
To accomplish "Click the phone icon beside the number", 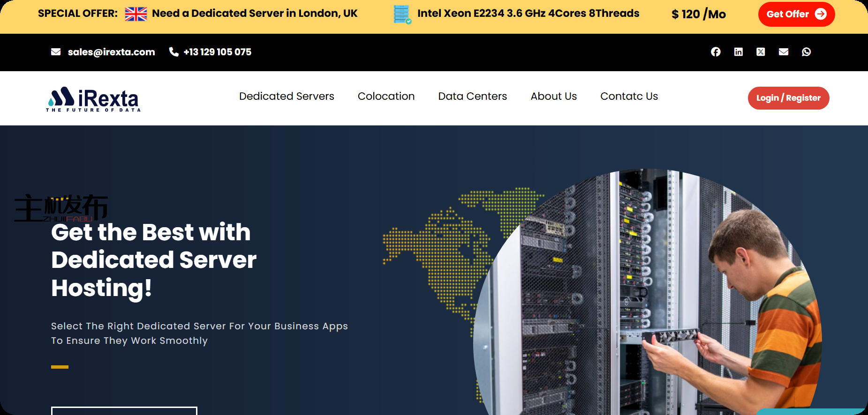I will (x=174, y=52).
